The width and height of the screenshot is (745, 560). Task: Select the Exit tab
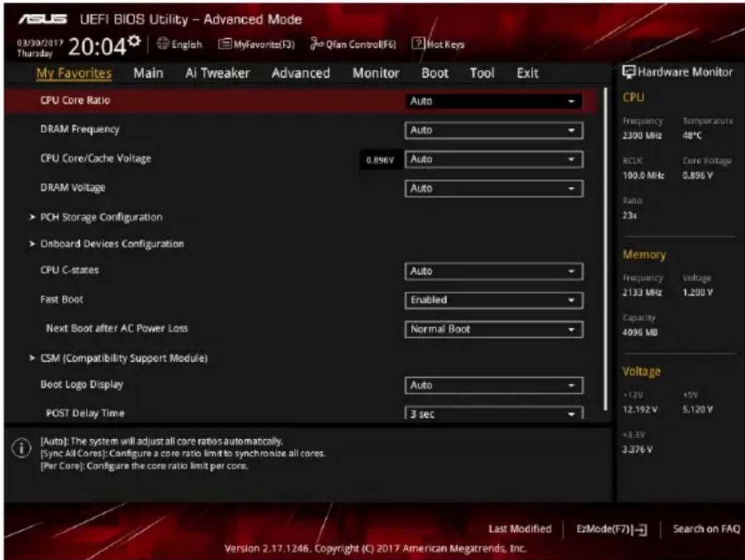tap(527, 73)
